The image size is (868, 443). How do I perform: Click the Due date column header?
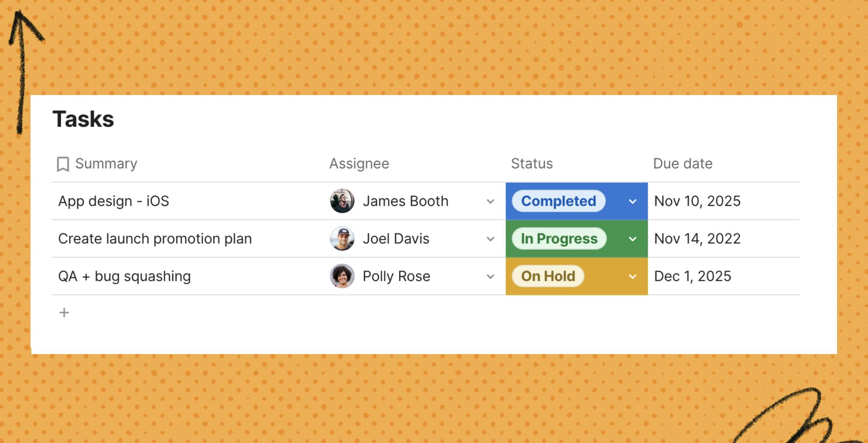click(x=683, y=164)
